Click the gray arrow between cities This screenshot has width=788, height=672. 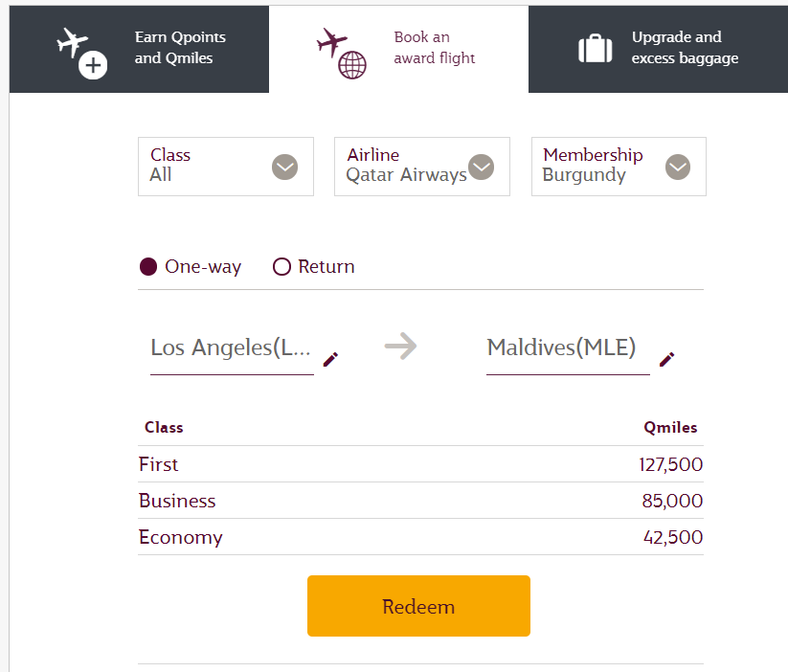coord(400,347)
